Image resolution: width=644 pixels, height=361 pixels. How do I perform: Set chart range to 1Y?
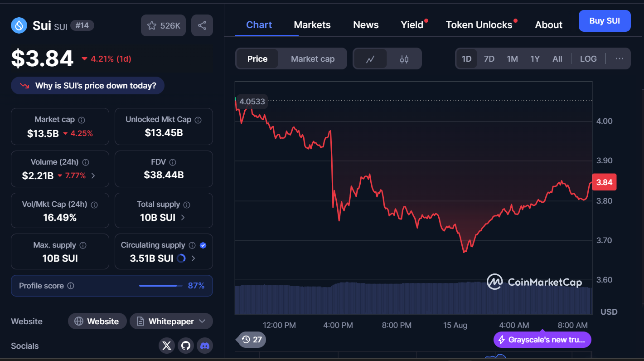pos(535,59)
